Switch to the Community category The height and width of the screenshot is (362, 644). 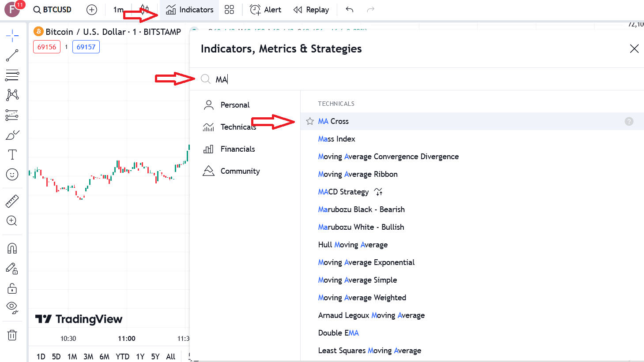pos(240,171)
